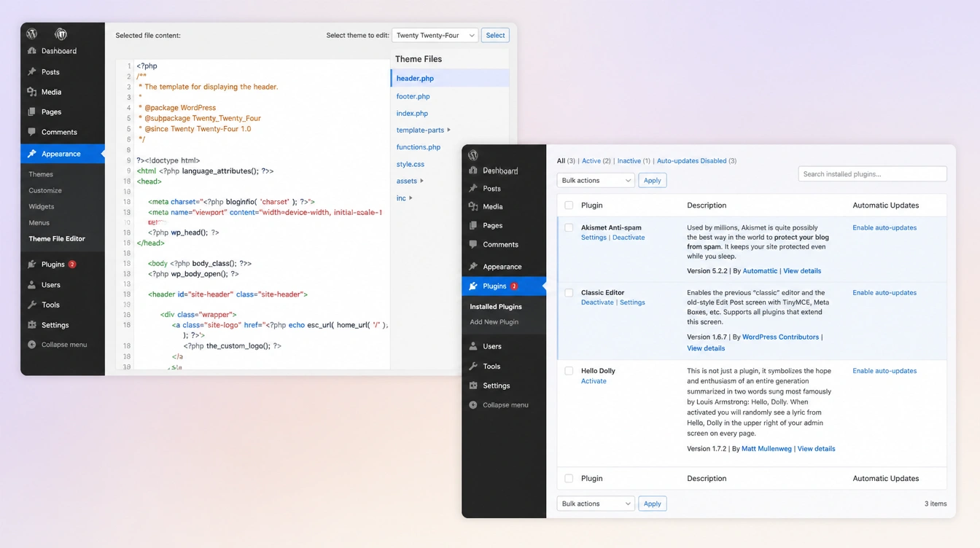Enable auto-updates for Akismet Anti-spam
Screen dimensions: 980x548
click(x=884, y=228)
